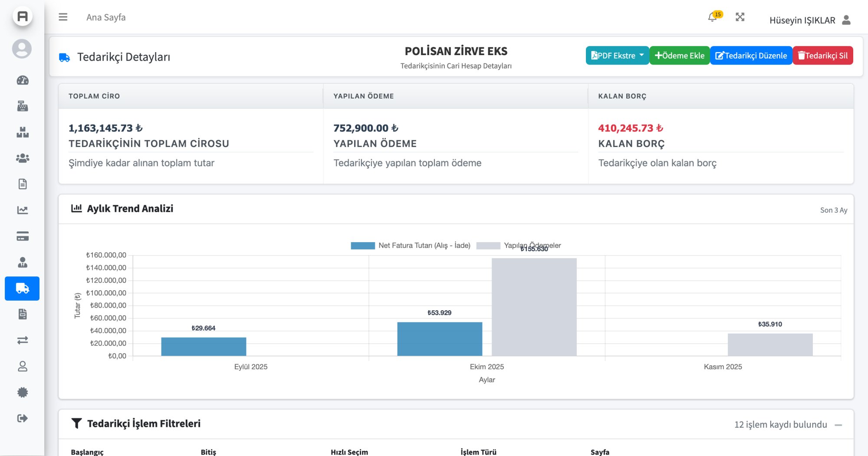Click the logout icon in sidebar

23,418
